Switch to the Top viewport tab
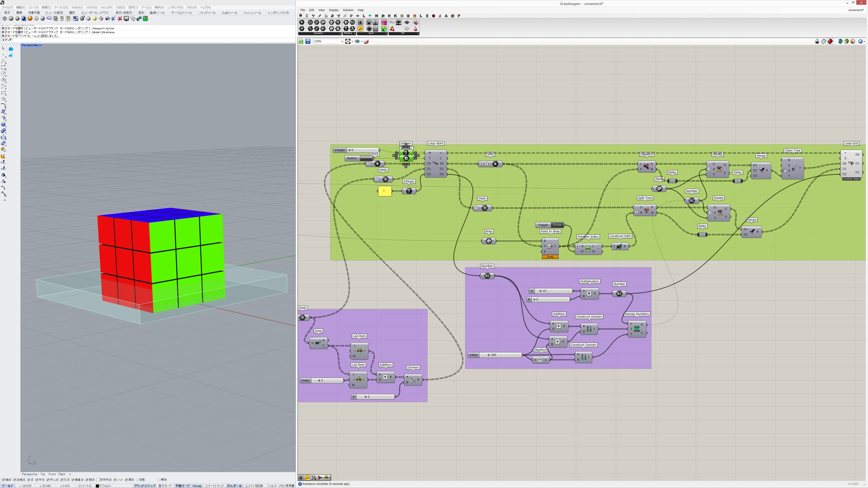 pos(43,474)
